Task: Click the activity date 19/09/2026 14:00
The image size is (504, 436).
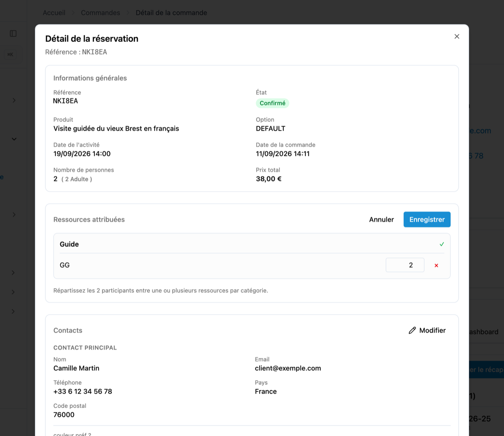Action: point(82,154)
